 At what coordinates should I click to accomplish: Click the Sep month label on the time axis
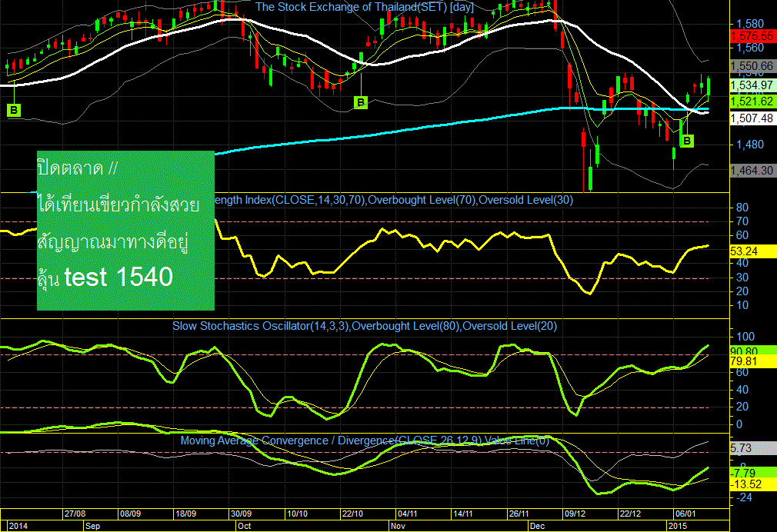point(92,526)
